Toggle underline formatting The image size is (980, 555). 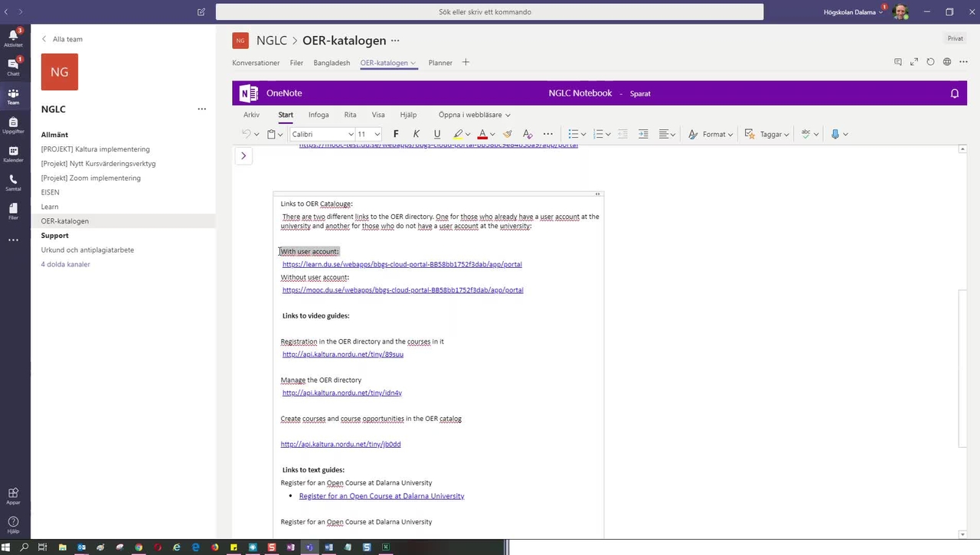tap(437, 134)
